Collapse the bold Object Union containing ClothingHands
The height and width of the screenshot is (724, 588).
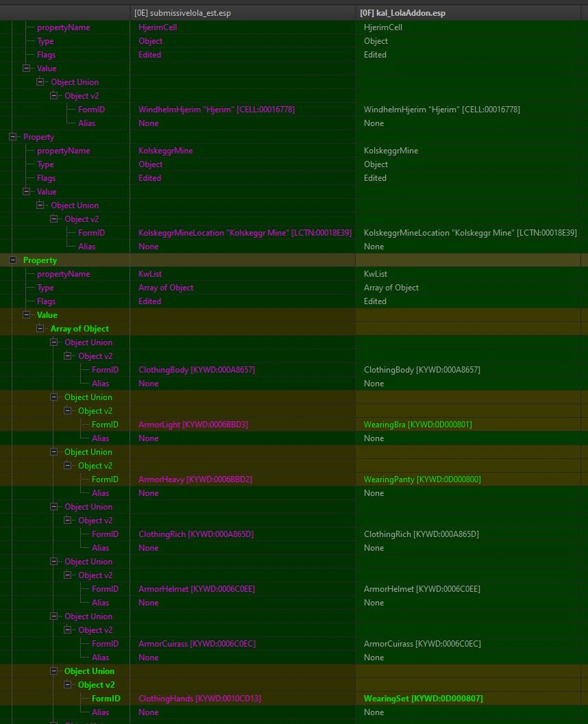[x=53, y=671]
